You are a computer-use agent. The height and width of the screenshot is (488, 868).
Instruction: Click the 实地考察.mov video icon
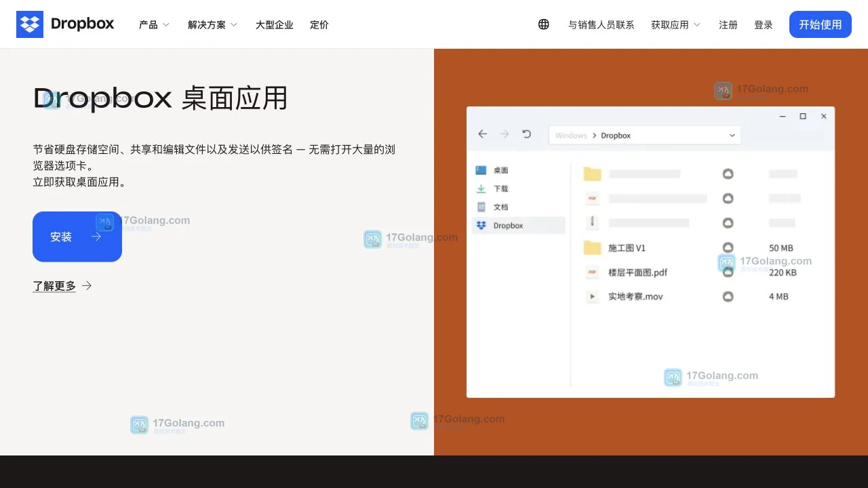point(593,296)
